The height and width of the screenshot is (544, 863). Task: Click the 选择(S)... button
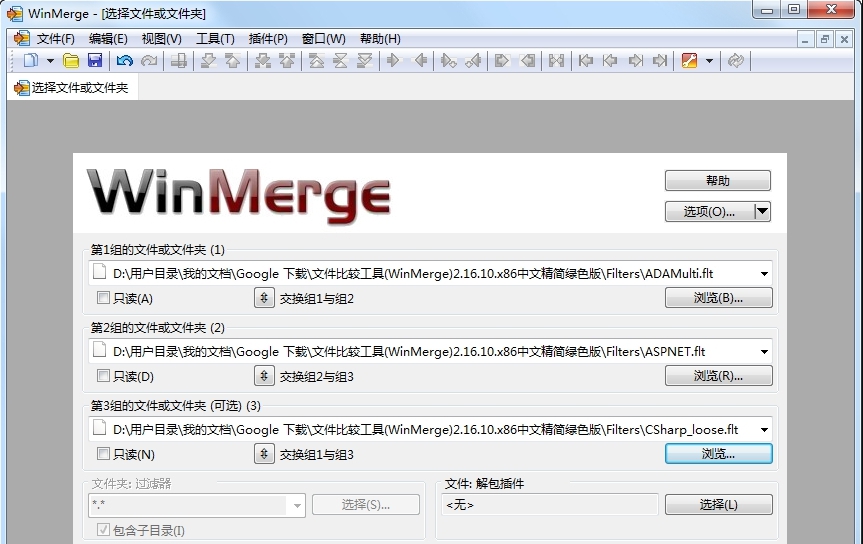365,504
